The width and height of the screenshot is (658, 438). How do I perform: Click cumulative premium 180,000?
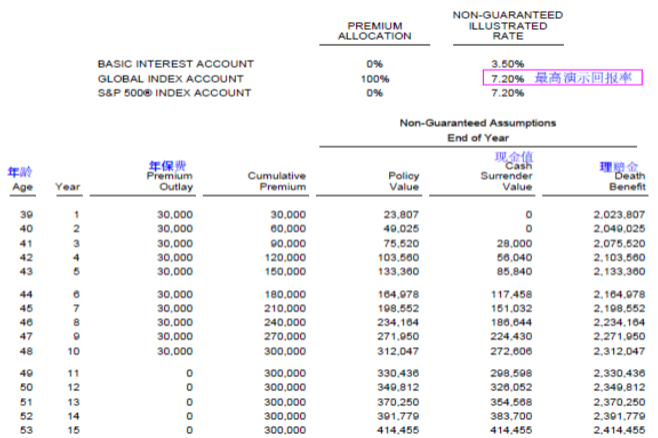[285, 295]
